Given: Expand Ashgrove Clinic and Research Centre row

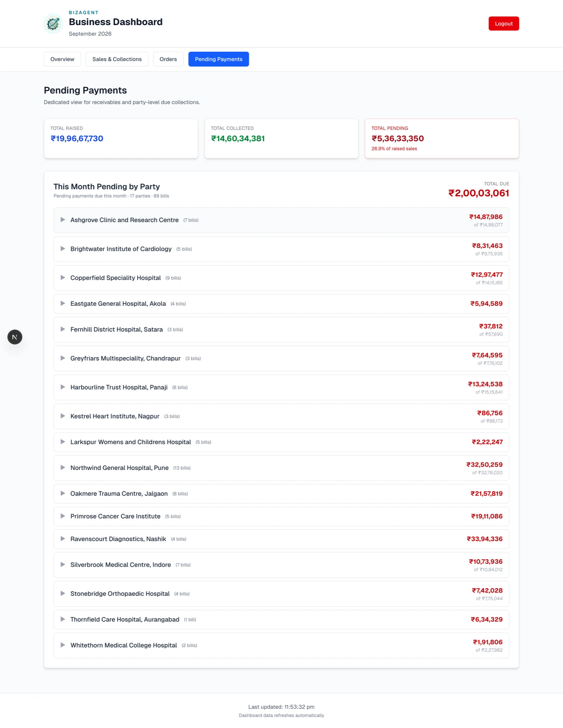Looking at the screenshot, I should 281,220.
